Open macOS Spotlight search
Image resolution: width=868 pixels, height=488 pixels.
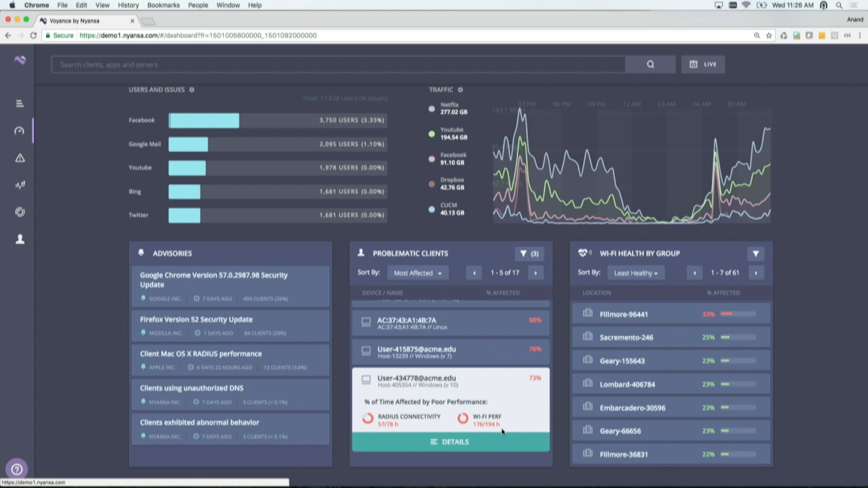(x=839, y=5)
